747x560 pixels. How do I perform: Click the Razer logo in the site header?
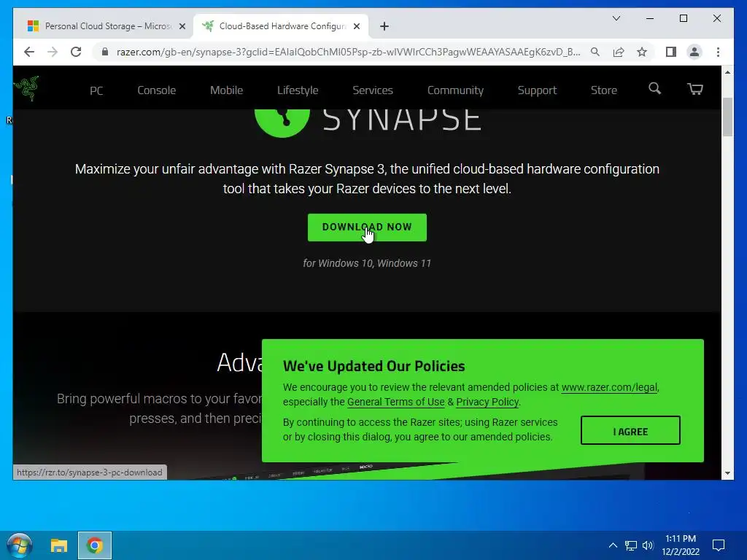(x=26, y=88)
